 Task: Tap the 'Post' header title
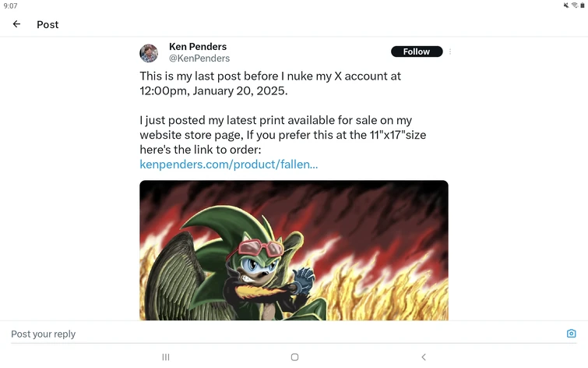48,24
